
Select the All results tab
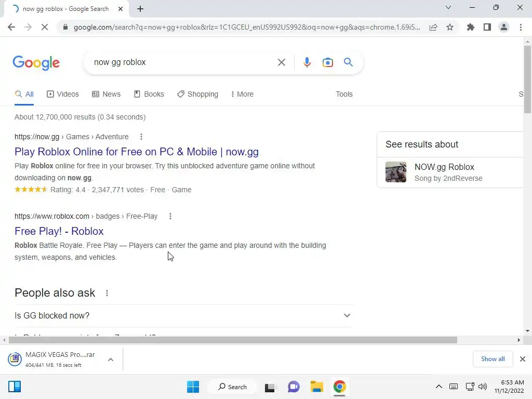pyautogui.click(x=24, y=94)
